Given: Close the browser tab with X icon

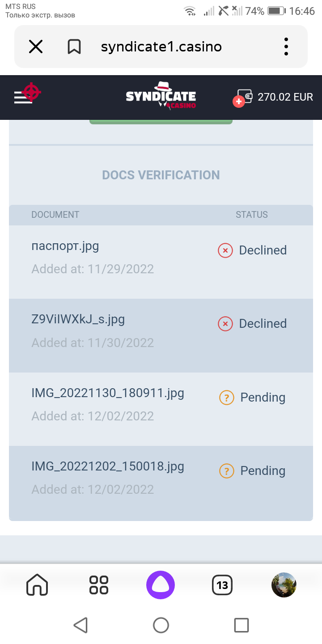Looking at the screenshot, I should point(36,47).
